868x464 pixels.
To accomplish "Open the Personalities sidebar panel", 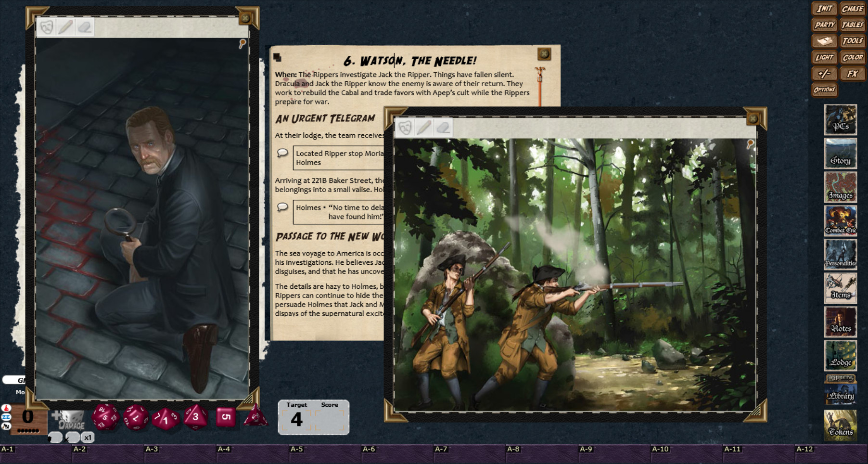I will tap(841, 255).
